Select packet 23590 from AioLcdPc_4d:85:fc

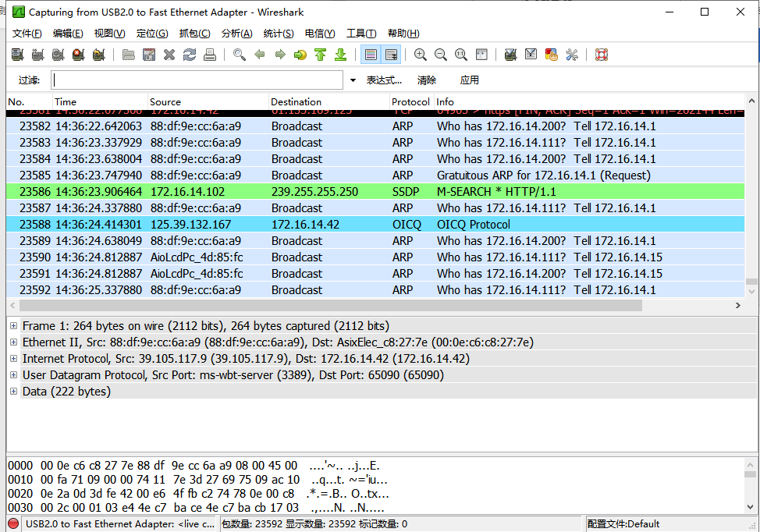click(375, 257)
